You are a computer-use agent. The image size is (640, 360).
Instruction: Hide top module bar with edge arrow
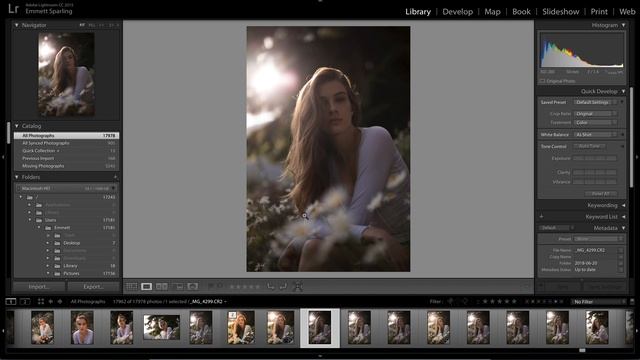tap(320, 1)
